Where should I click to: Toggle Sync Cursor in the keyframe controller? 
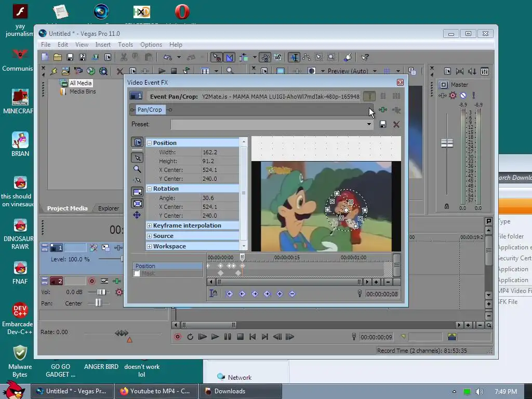213,294
